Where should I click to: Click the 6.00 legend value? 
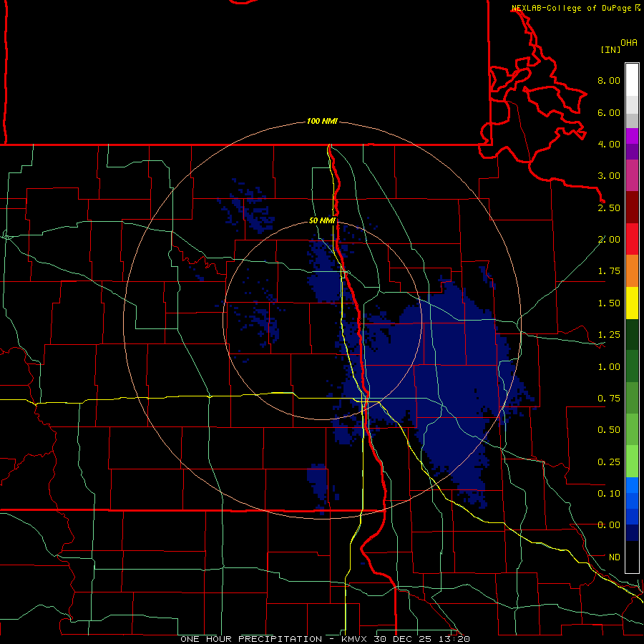(x=609, y=112)
